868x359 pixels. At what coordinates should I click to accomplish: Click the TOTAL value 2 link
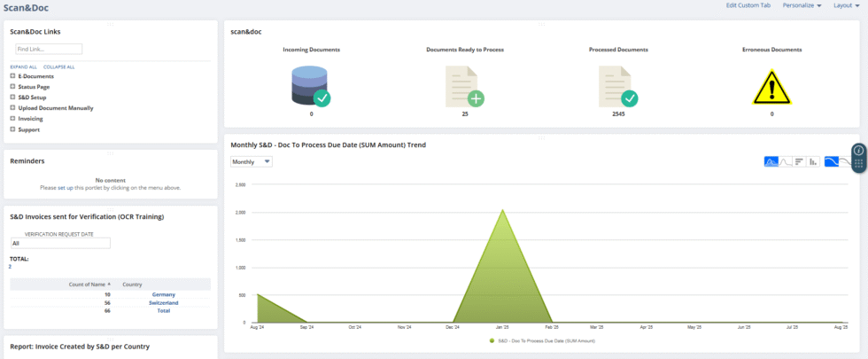[x=10, y=267]
